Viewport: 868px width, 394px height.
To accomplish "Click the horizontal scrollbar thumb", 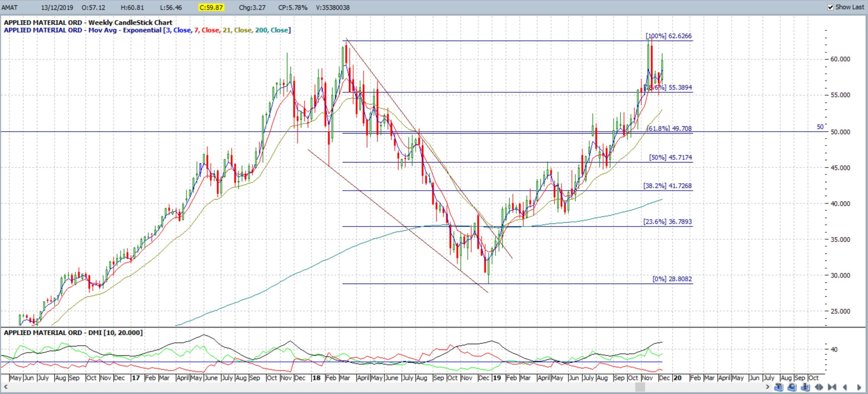I will click(640, 387).
